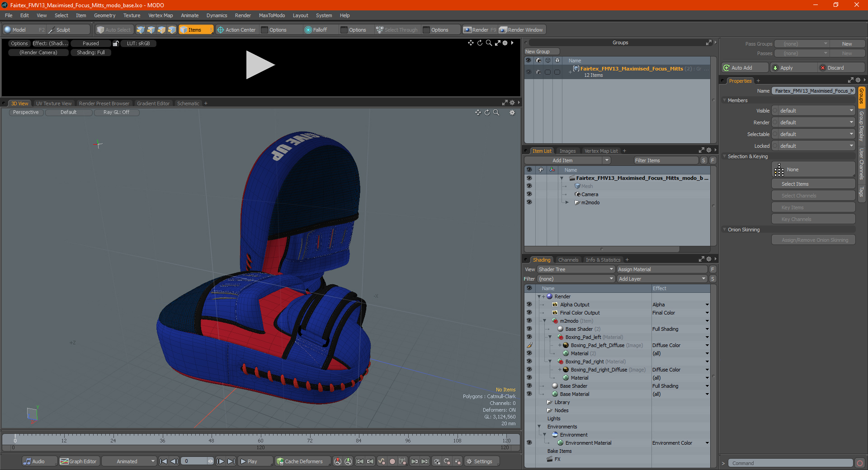Select Polygons selection mode cube icon

tap(161, 30)
